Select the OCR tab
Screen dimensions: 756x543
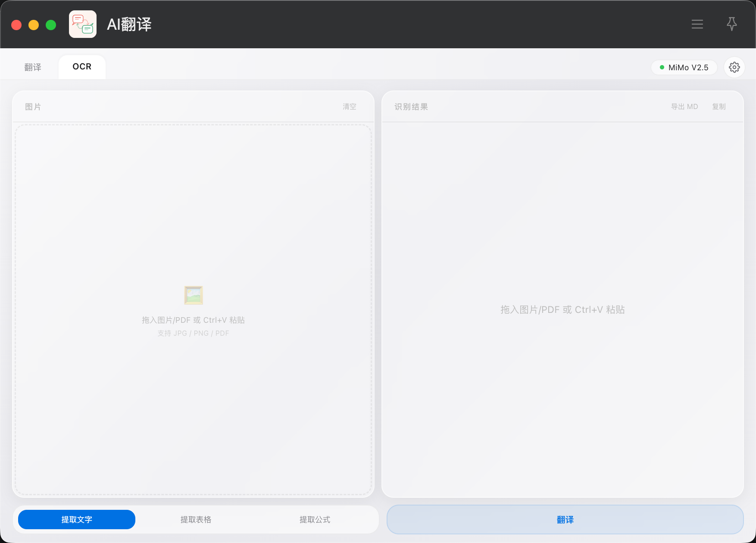click(82, 67)
